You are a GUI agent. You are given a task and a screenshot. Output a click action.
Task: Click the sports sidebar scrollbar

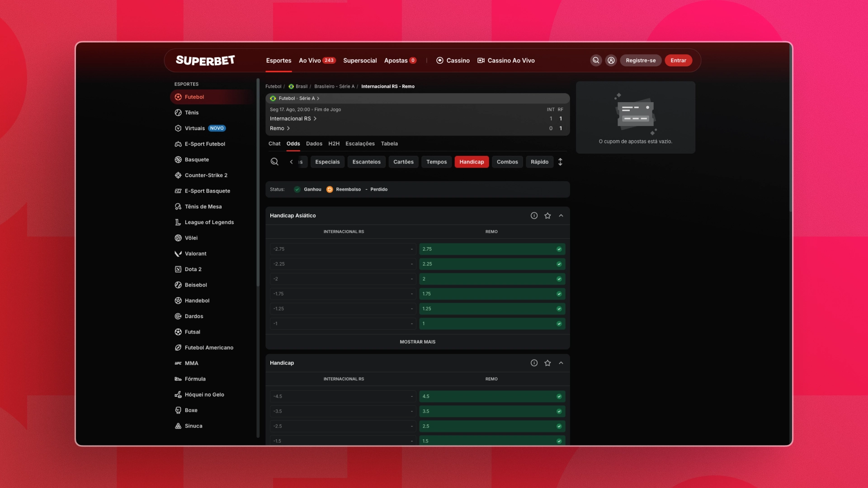[258, 183]
